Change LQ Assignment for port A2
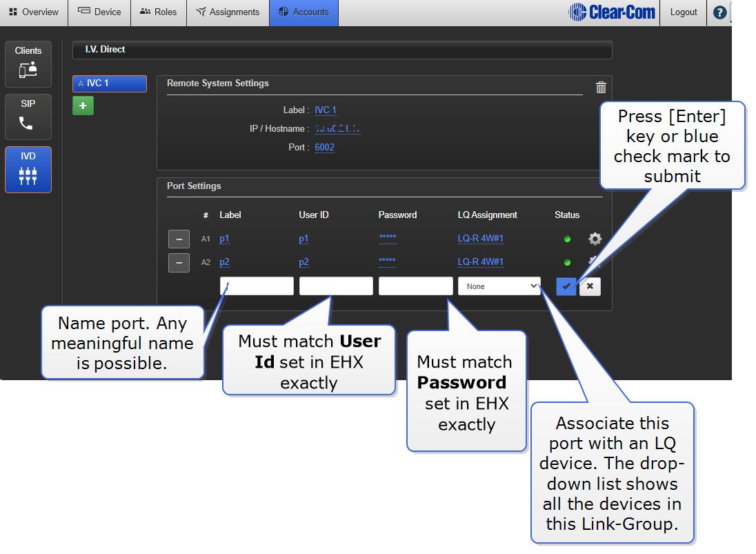Viewport: 756px width, 554px height. pos(481,261)
